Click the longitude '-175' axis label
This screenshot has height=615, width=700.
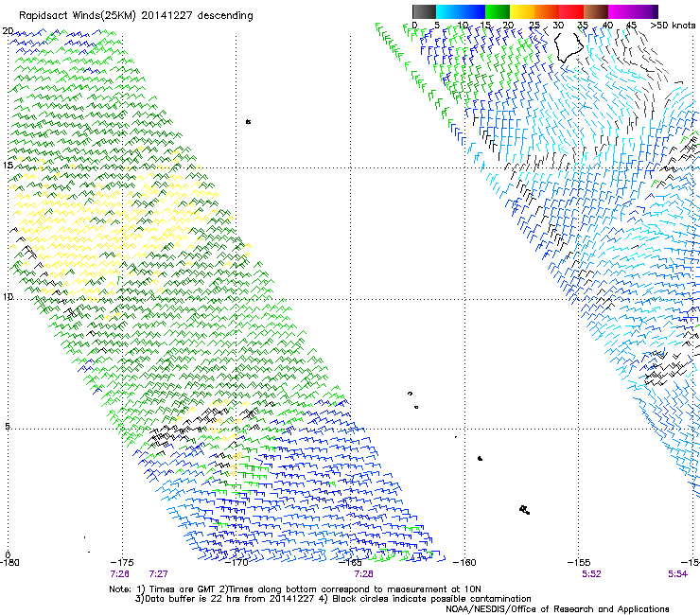[122, 562]
